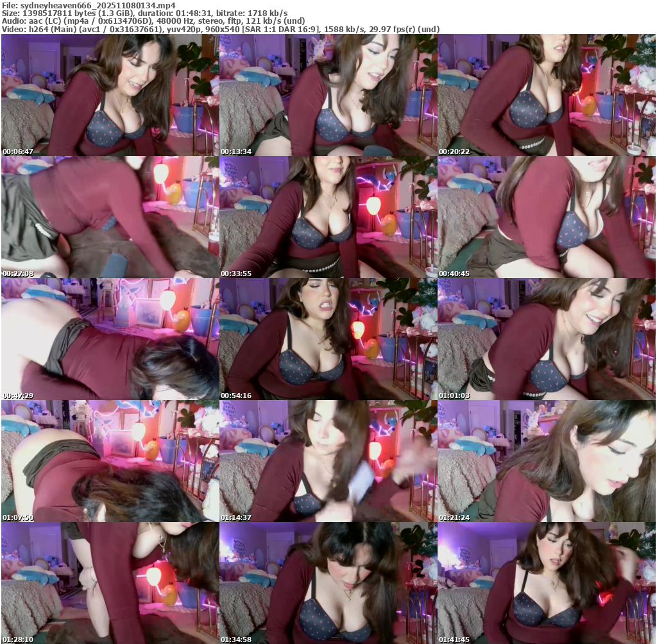Open the last thumbnail at 01:41:45

pos(546,583)
